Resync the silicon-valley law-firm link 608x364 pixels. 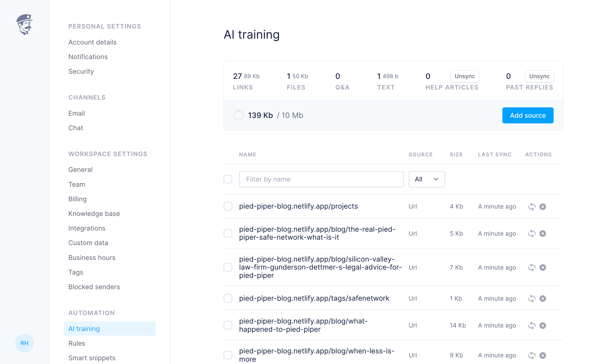coord(531,267)
